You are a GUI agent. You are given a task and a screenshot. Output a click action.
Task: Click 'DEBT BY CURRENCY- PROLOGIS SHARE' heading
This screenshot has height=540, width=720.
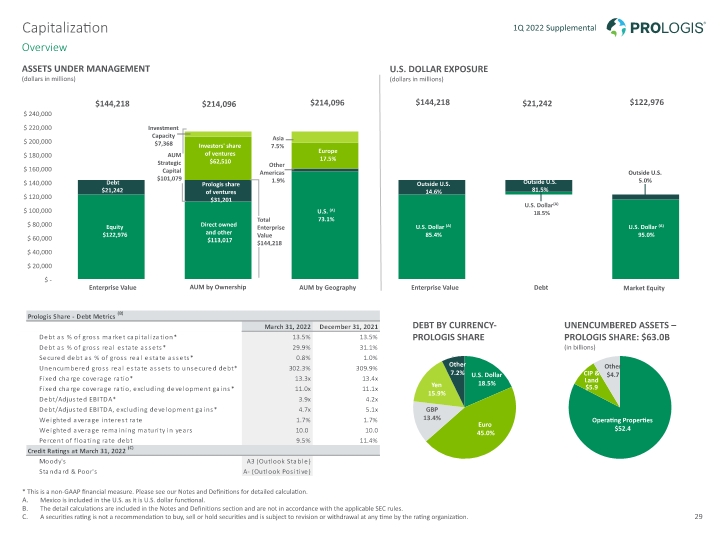pyautogui.click(x=454, y=331)
